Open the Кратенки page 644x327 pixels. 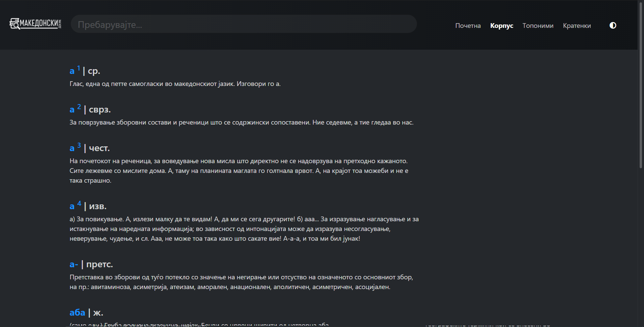[x=577, y=26]
